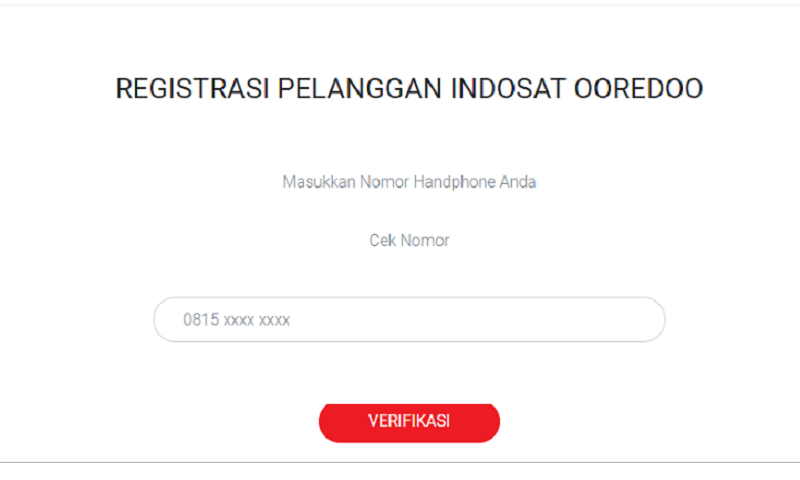Click the word PELANGGAN in the heading
800x480 pixels.
click(x=360, y=89)
